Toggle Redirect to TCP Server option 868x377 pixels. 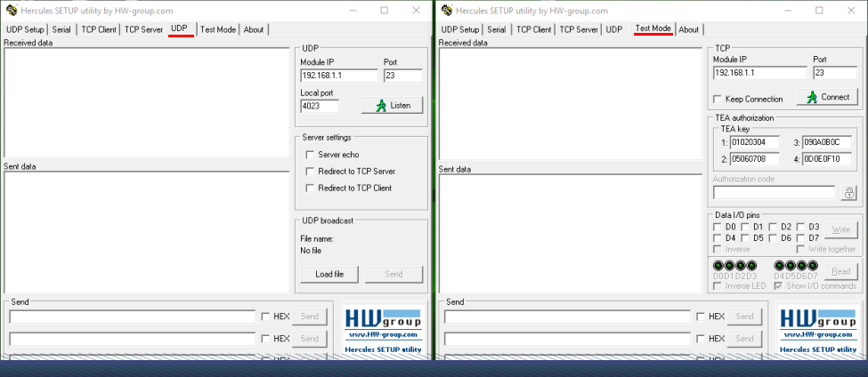tap(310, 172)
